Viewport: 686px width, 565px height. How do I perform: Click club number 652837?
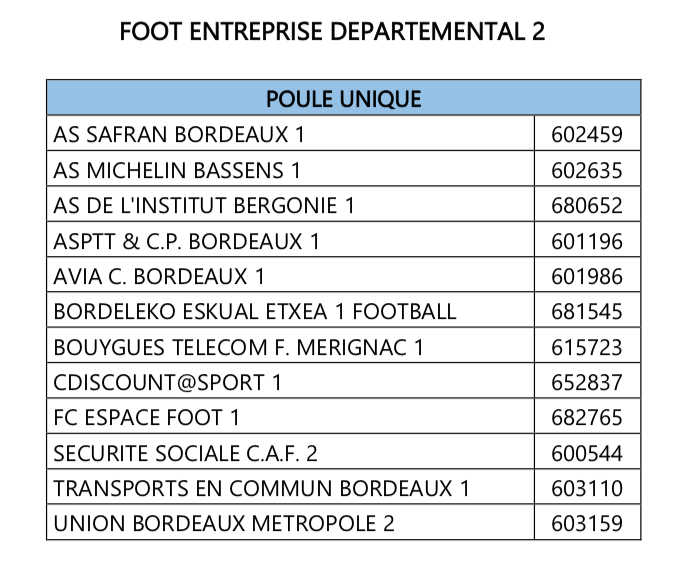(587, 381)
